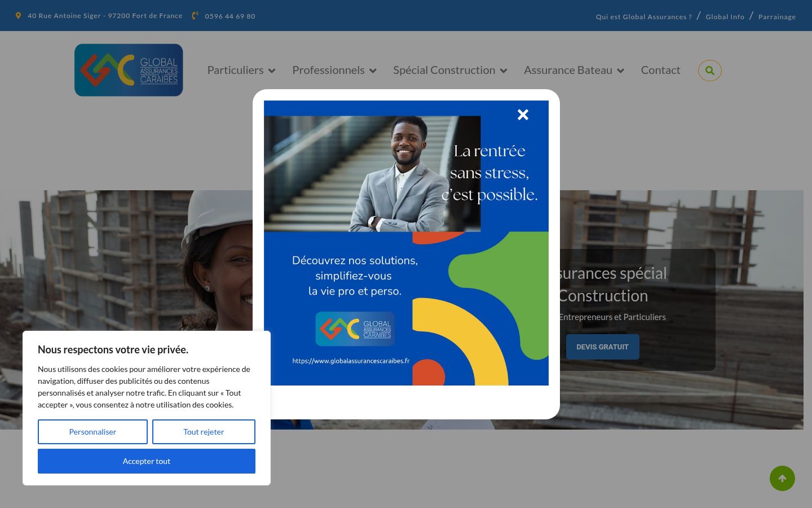Image resolution: width=812 pixels, height=508 pixels.
Task: Open the Spécial Construction menu item
Action: pos(444,70)
